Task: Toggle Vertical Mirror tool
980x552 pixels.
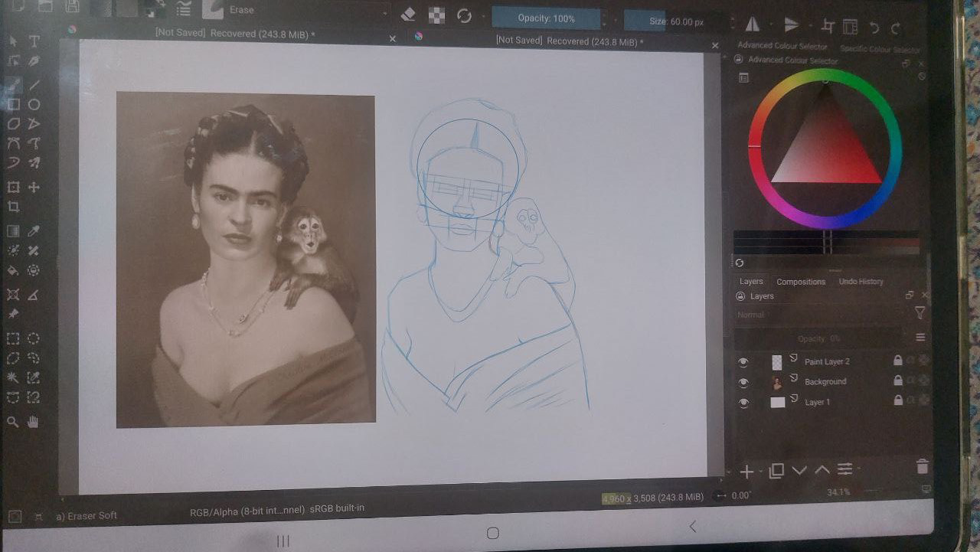Action: coord(791,25)
